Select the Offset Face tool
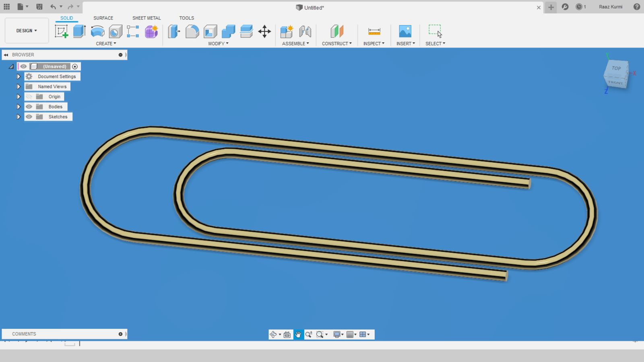This screenshot has width=644, height=362. (x=246, y=31)
